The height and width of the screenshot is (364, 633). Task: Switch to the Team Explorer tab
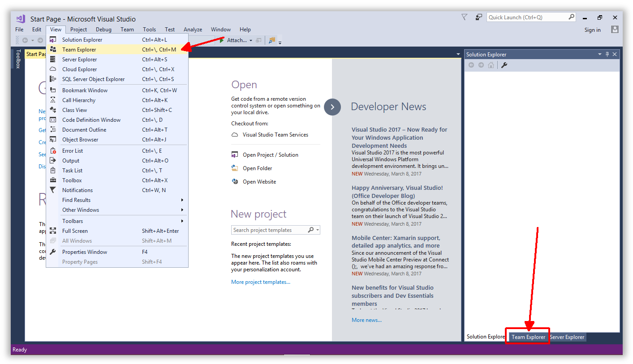(528, 337)
